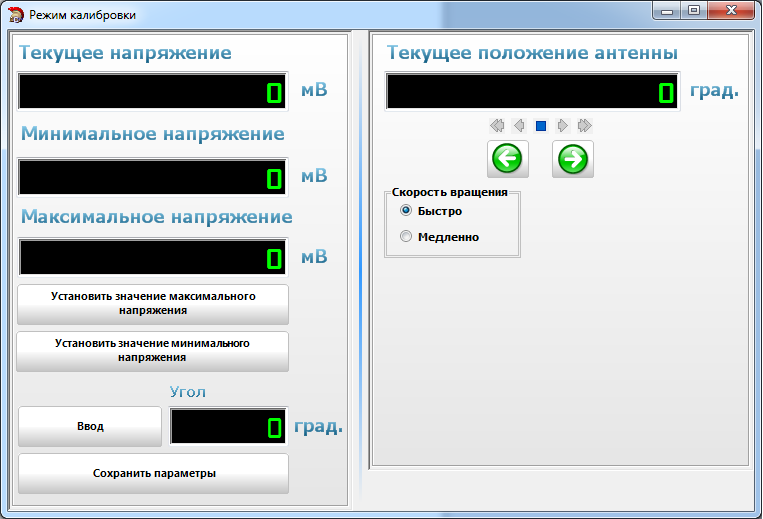Click the Текущее напряжение value display
The width and height of the screenshot is (763, 519).
click(x=152, y=91)
